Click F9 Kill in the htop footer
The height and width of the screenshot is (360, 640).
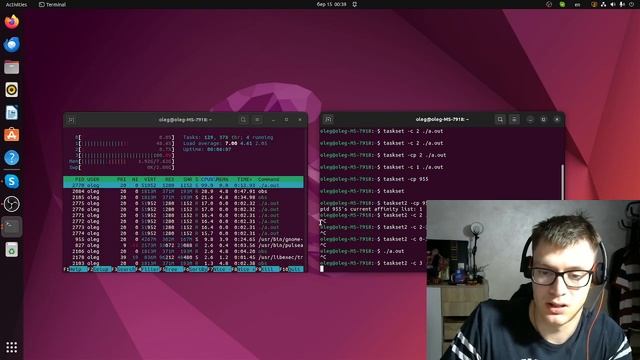269,269
